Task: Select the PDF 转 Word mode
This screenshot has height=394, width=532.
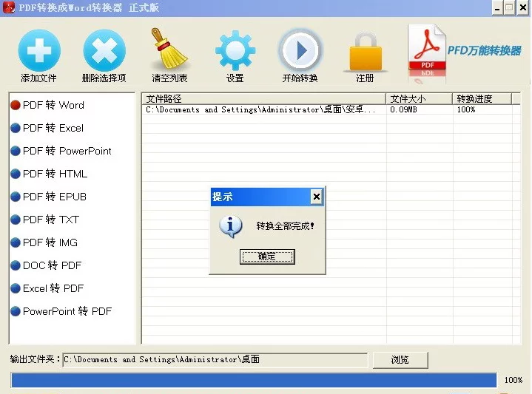Action: coord(47,105)
